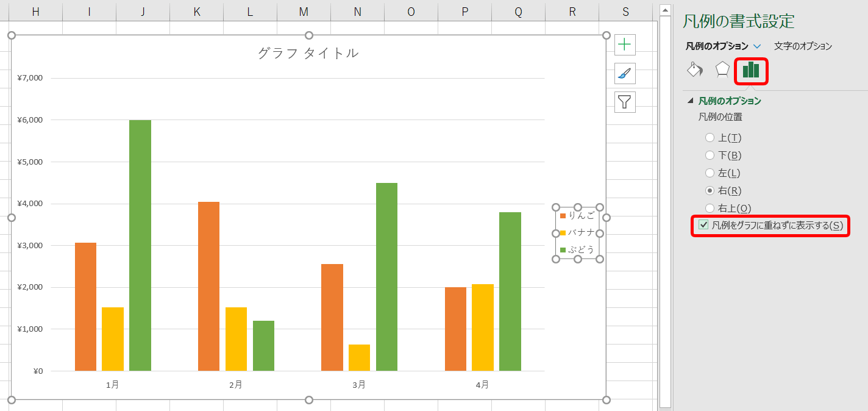Select 左(L) legend position radio button
Image resolution: width=868 pixels, height=411 pixels.
coord(710,173)
